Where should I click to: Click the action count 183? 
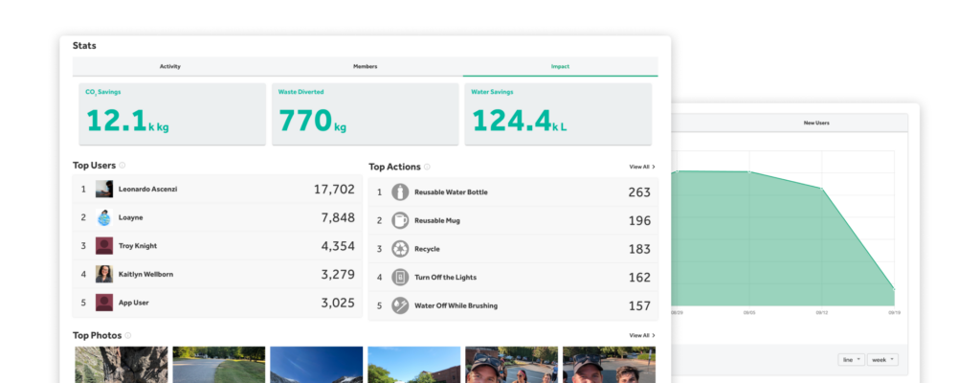click(639, 249)
